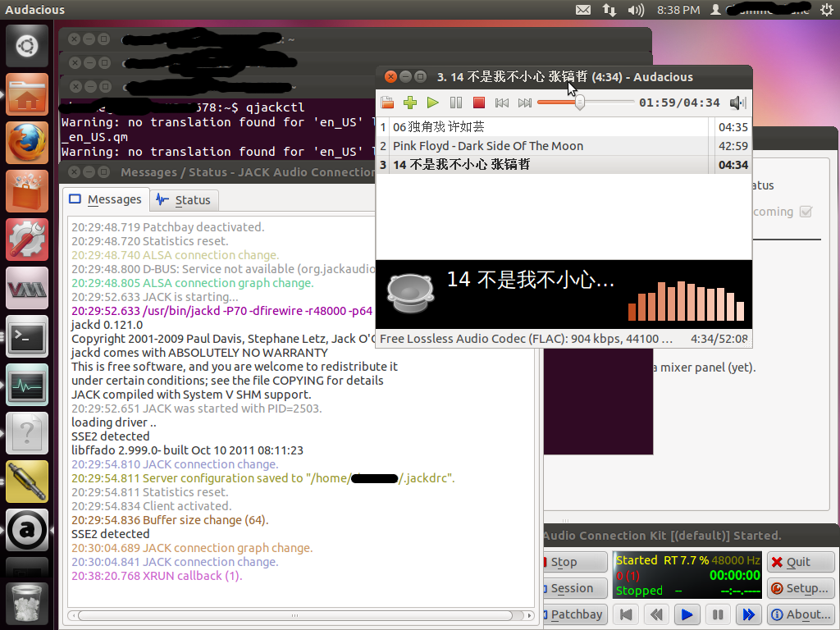840x630 pixels.
Task: Open network indicator in top panel
Action: [609, 10]
